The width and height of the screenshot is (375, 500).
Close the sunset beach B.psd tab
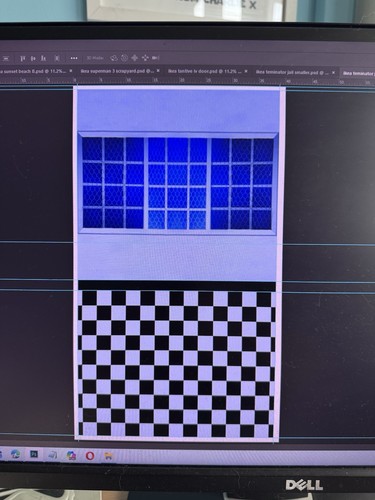point(71,71)
